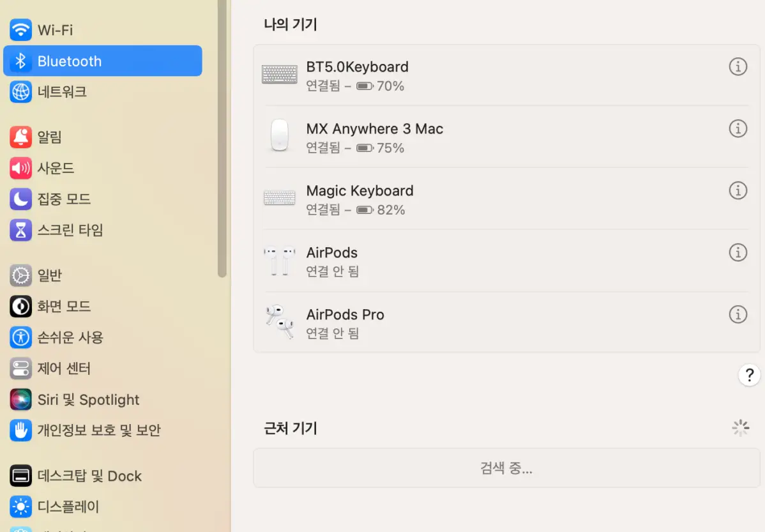Viewport: 765px width, 532px height.
Task: Click the Magic Keyboard device thumbnail
Action: pyautogui.click(x=280, y=198)
